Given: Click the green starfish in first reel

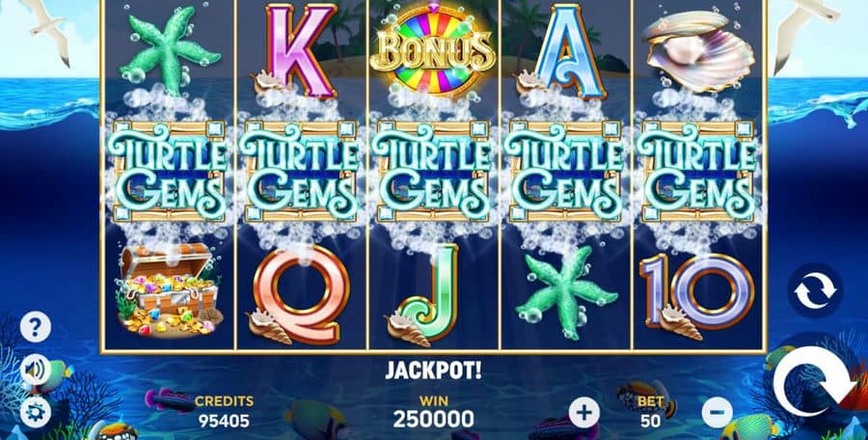Looking at the screenshot, I should [x=168, y=49].
